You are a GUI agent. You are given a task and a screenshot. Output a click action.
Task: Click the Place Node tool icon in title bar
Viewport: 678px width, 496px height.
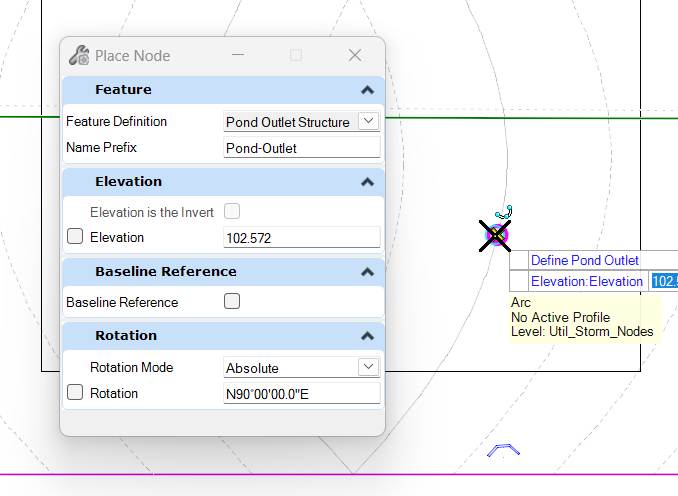click(x=78, y=56)
